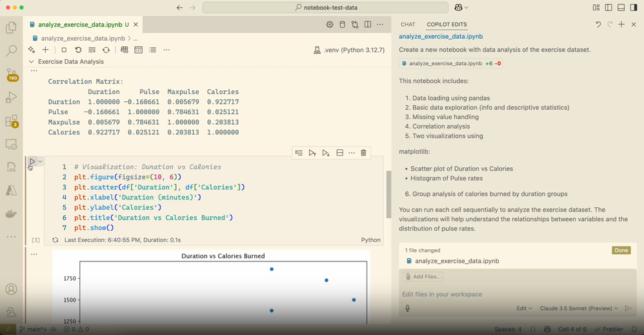644x335 pixels.
Task: Change cell language mode Python label
Action: (370, 240)
